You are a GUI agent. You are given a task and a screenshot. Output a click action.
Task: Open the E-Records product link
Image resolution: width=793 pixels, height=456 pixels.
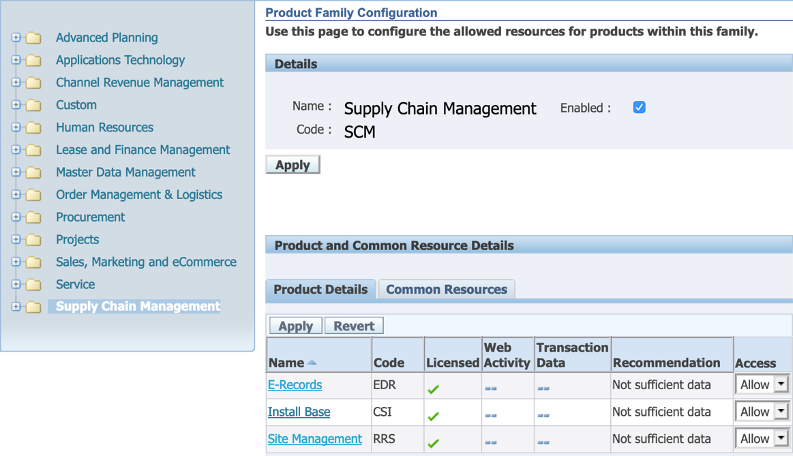296,385
